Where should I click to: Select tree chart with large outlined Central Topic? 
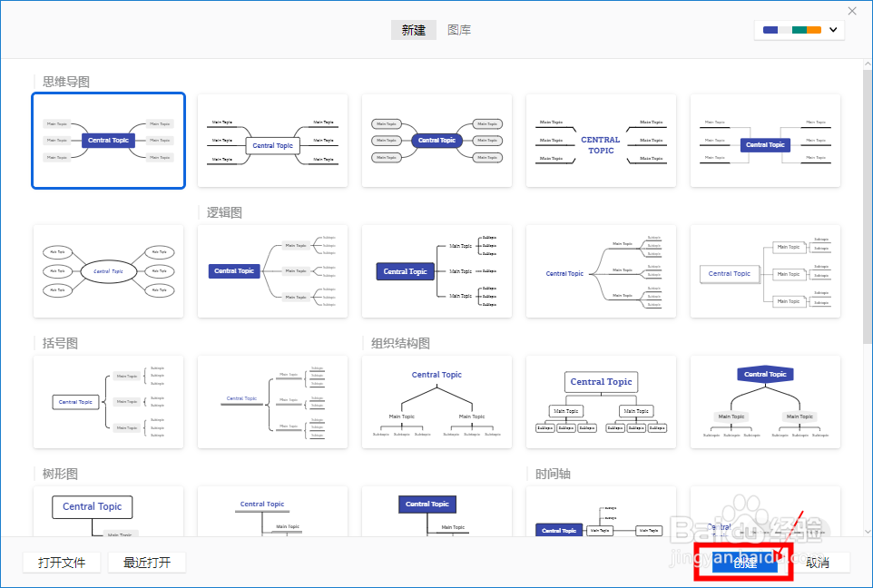pos(109,511)
